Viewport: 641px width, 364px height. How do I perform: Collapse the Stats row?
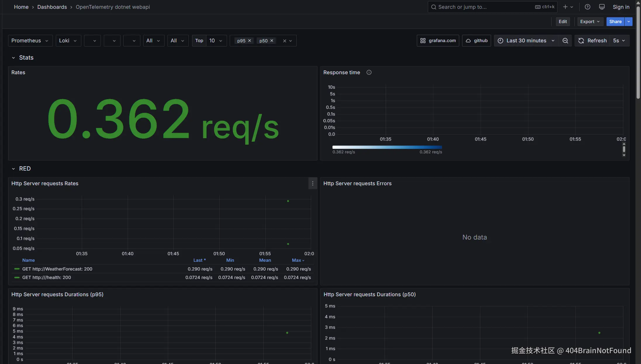coord(13,58)
